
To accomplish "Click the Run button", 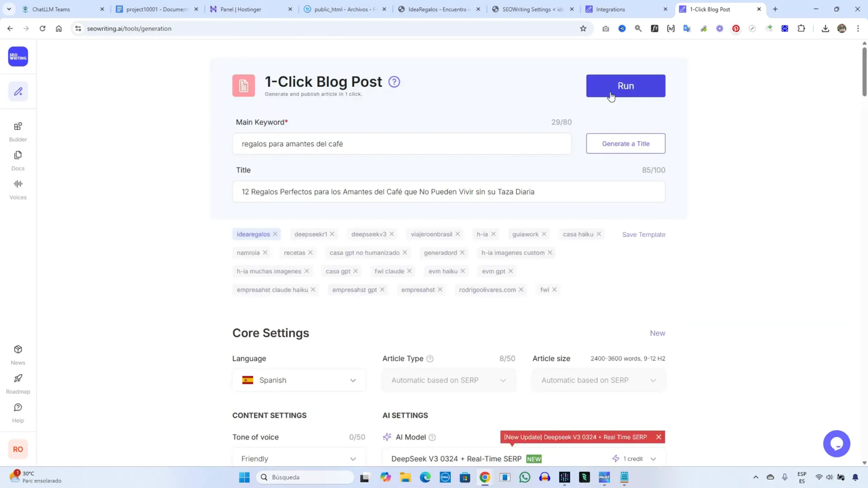I will click(x=625, y=86).
